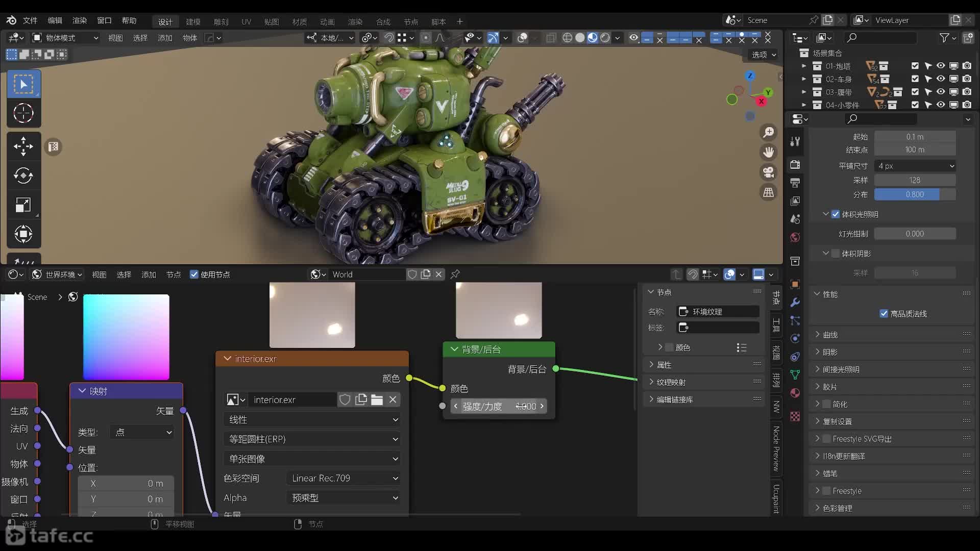
Task: Click the zoom view magnifier icon
Action: coord(768,133)
